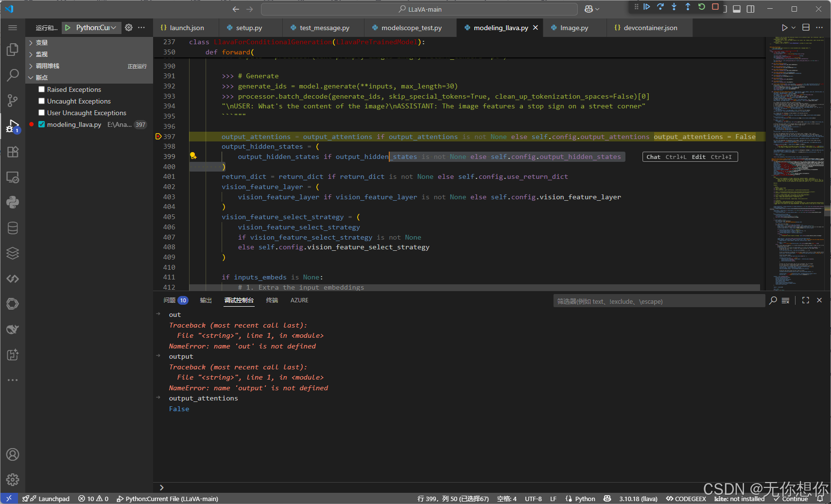Click the remote window indicator in status bar
This screenshot has width=831, height=504.
pos(9,499)
